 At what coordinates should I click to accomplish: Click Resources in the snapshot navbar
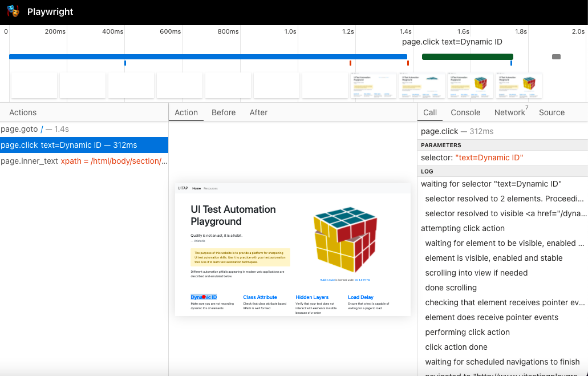[210, 188]
